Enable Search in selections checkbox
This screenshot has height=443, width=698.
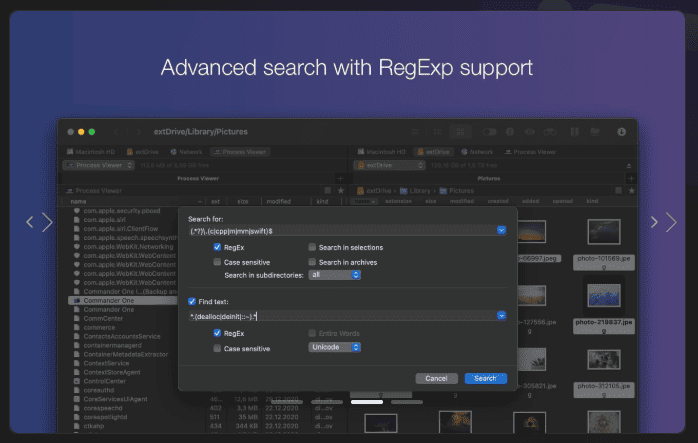312,247
